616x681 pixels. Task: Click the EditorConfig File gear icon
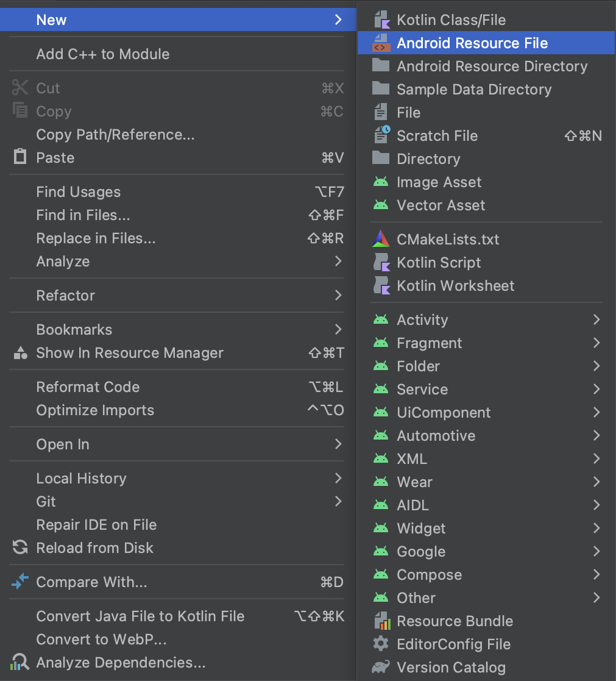pos(381,644)
